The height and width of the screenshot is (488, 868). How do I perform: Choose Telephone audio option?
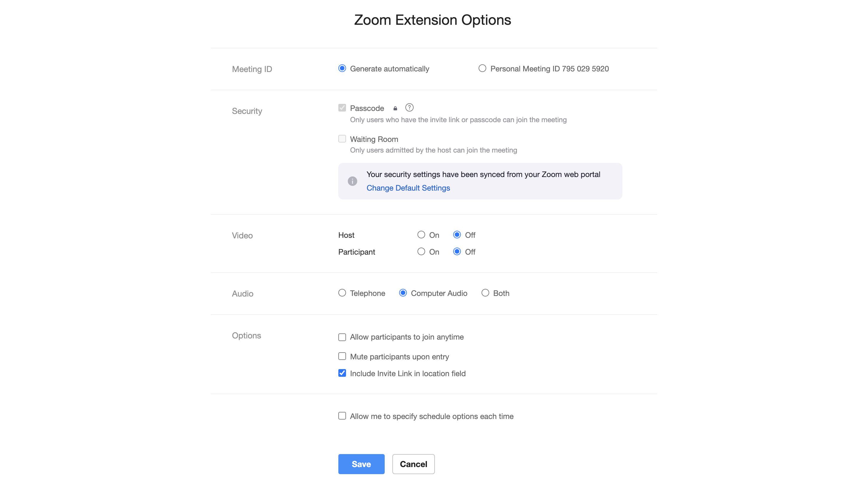click(342, 293)
